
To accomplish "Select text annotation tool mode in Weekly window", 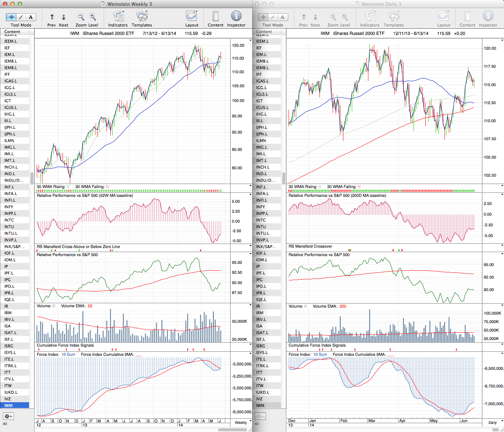I will tap(31, 17).
